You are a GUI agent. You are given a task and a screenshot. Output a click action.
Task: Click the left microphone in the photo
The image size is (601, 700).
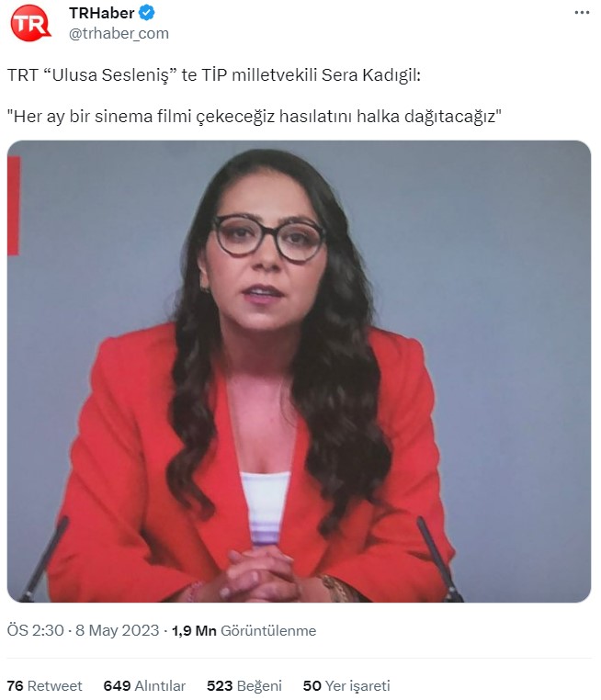(x=44, y=560)
